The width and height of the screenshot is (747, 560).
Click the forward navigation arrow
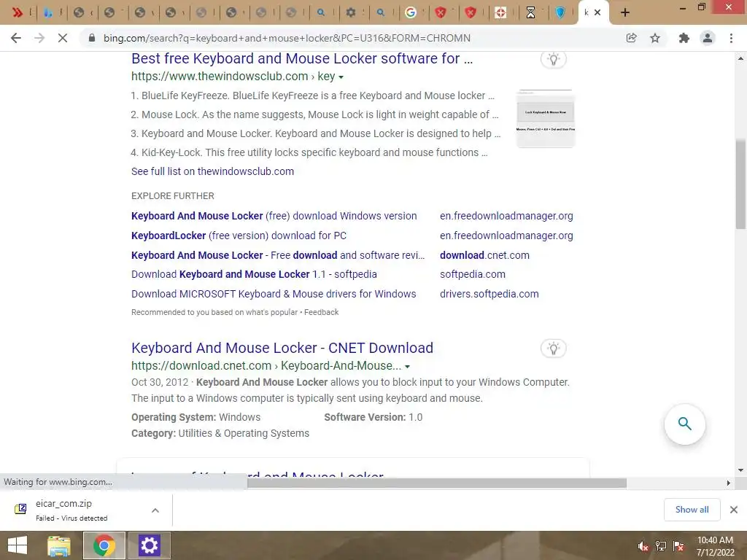(x=39, y=38)
